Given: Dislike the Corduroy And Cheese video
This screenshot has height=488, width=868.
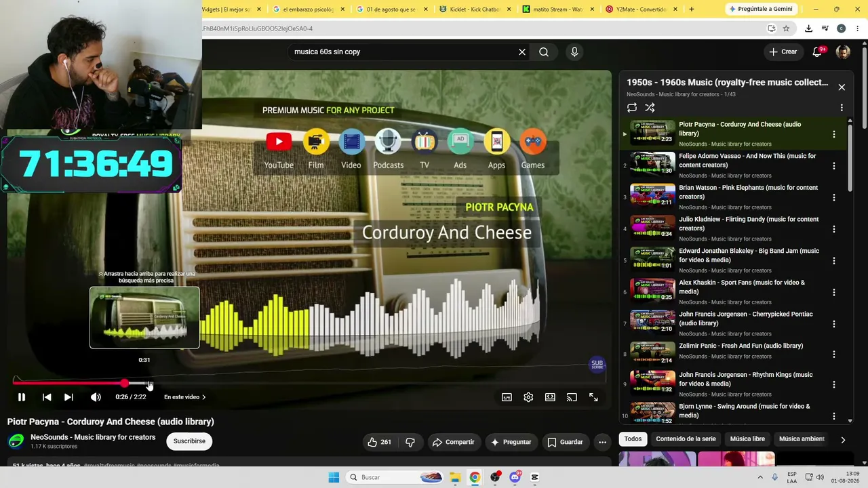Looking at the screenshot, I should pos(410,442).
